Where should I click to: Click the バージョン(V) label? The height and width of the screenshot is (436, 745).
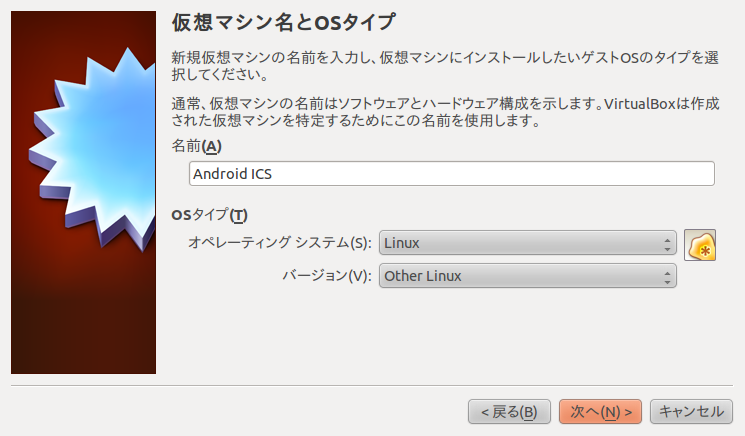tap(325, 276)
